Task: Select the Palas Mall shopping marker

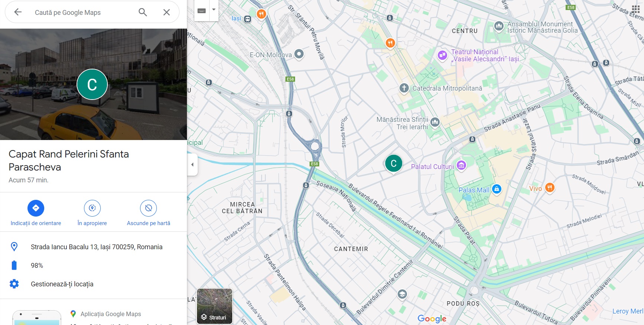Action: [x=496, y=189]
